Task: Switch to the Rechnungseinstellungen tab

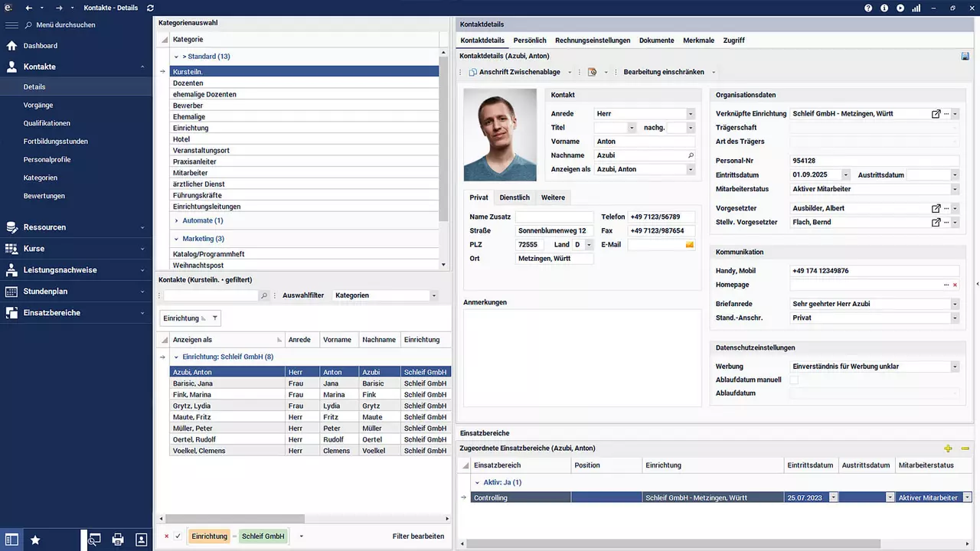Action: tap(593, 41)
